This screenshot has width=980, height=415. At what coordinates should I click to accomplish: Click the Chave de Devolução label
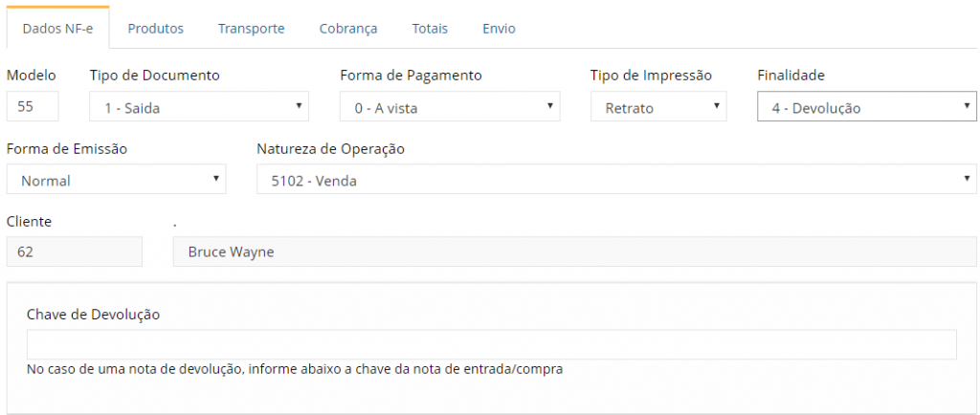tap(94, 315)
